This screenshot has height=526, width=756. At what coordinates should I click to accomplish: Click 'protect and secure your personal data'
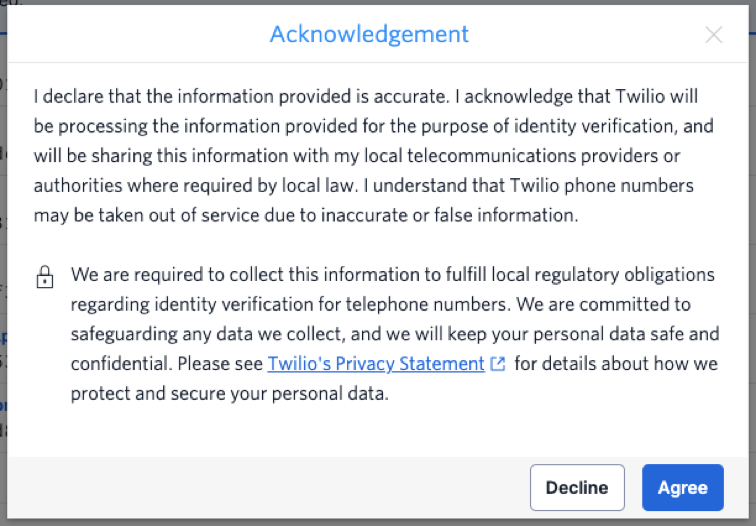[228, 393]
